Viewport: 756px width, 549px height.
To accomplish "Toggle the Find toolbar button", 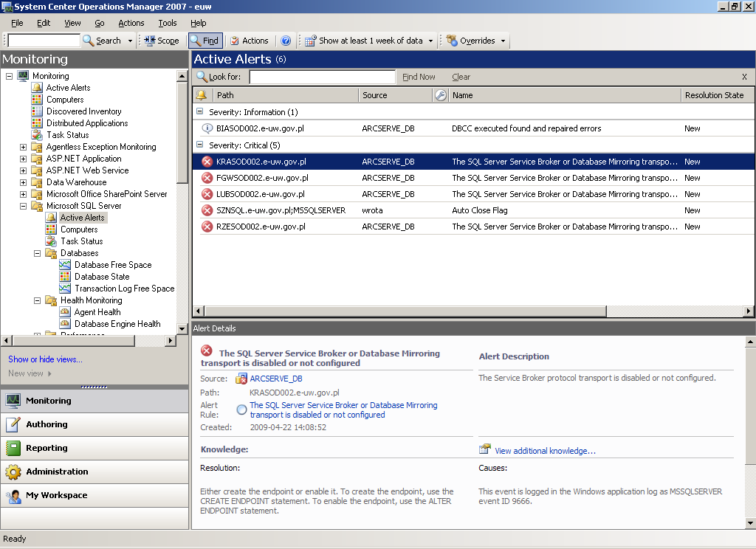I will coord(205,41).
